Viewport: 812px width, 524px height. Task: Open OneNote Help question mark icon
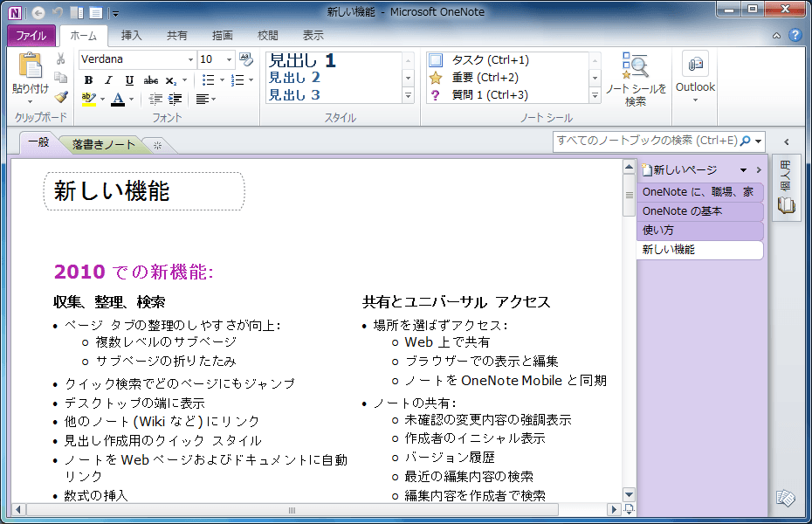click(x=795, y=35)
